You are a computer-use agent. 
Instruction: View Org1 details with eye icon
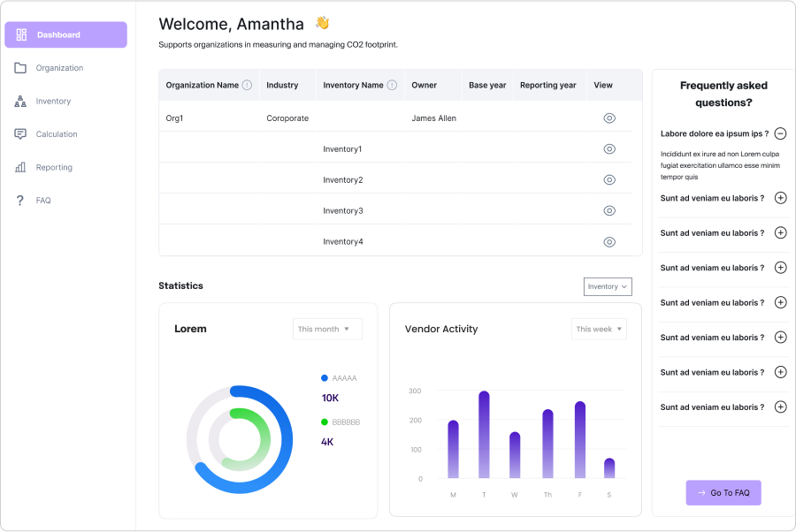608,118
